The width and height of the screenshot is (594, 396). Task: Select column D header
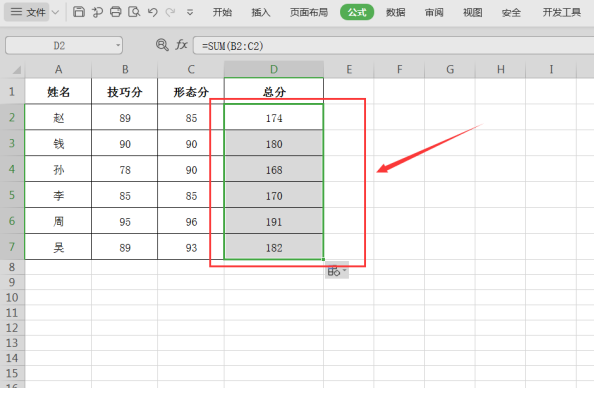pos(274,69)
